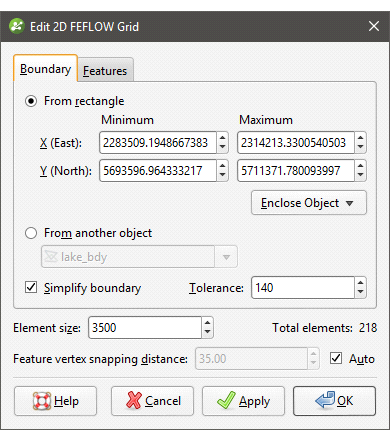Click the Total elements: 218 text
390x430 pixels.
point(324,328)
